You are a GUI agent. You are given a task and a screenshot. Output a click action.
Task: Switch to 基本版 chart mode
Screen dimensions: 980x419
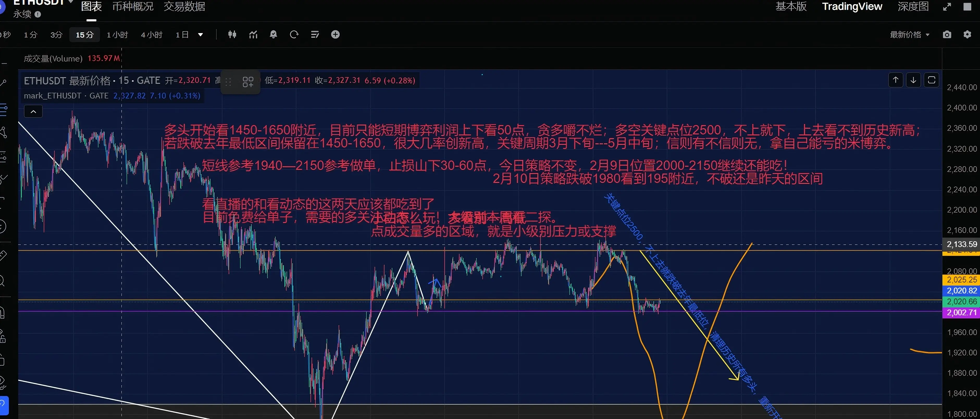(x=791, y=7)
